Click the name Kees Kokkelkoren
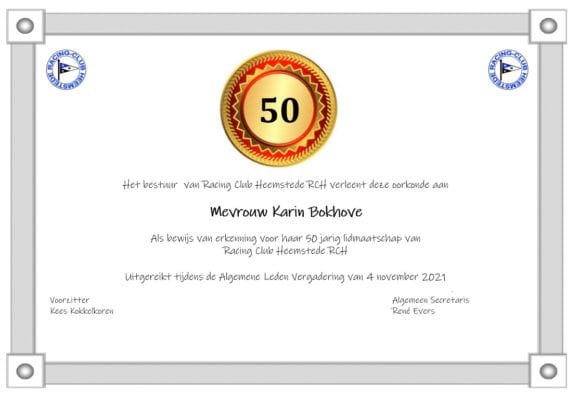The image size is (579, 400). (x=82, y=311)
